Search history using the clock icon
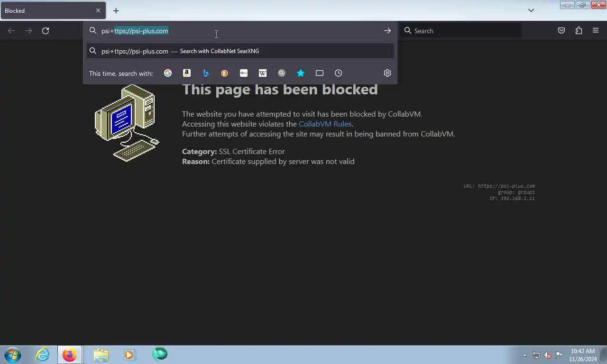607x364 pixels. [339, 73]
